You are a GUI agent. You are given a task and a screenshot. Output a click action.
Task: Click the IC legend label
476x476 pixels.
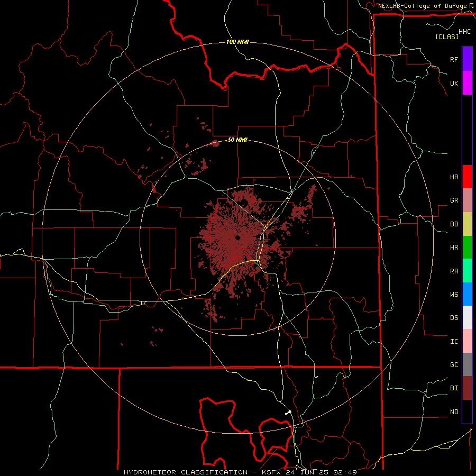coord(454,341)
